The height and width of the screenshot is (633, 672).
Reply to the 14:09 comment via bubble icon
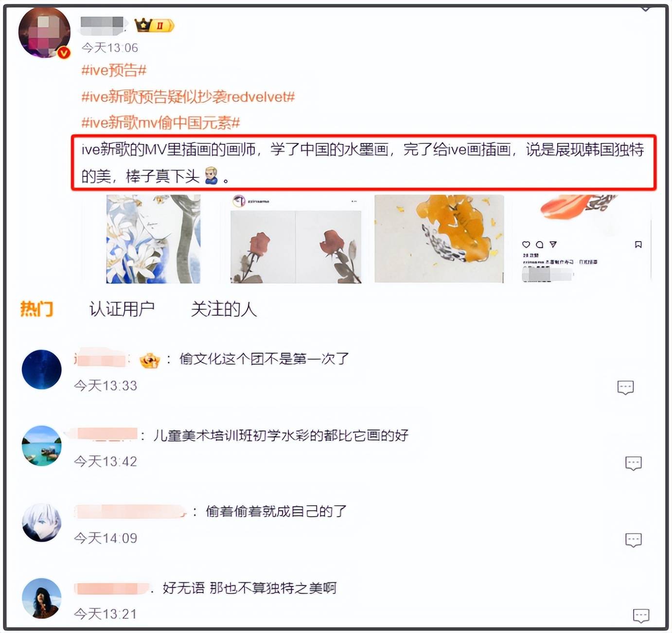tap(633, 540)
